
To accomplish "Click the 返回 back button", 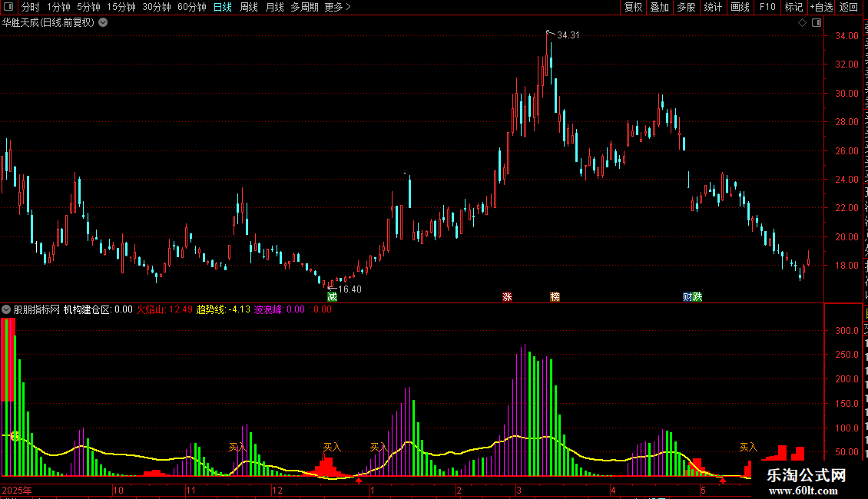I will coord(848,7).
